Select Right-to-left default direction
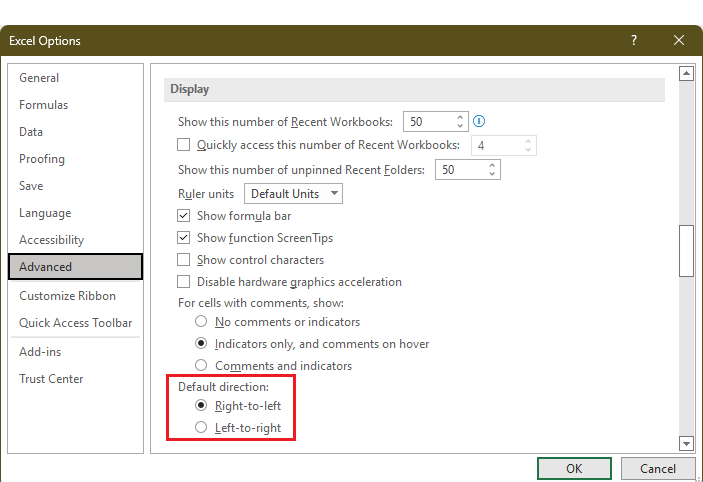The height and width of the screenshot is (482, 703). pos(201,405)
